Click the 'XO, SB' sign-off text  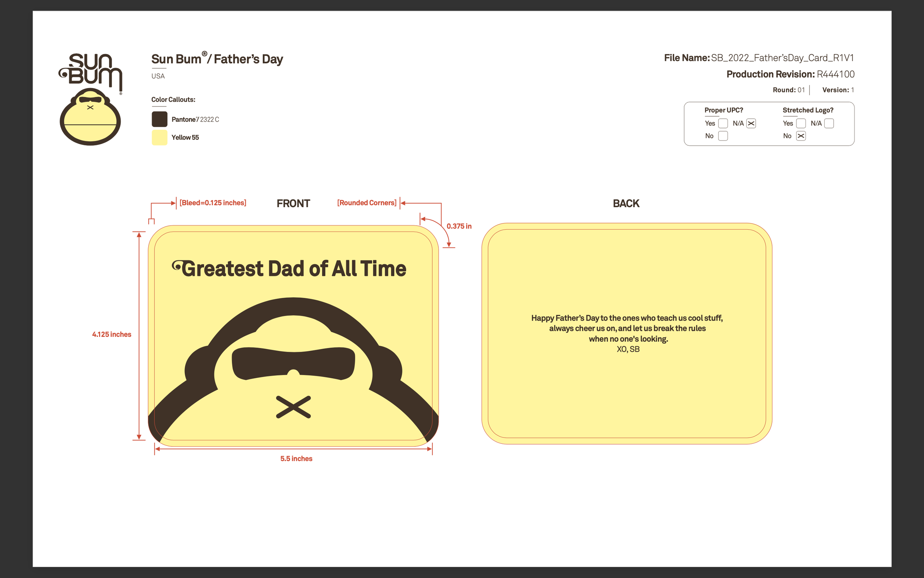tap(628, 349)
